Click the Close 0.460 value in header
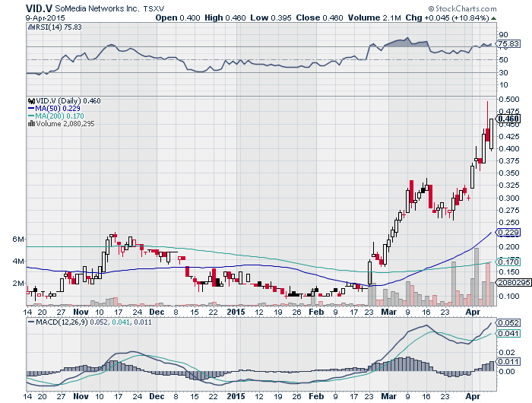The width and height of the screenshot is (532, 403). pyautogui.click(x=319, y=17)
